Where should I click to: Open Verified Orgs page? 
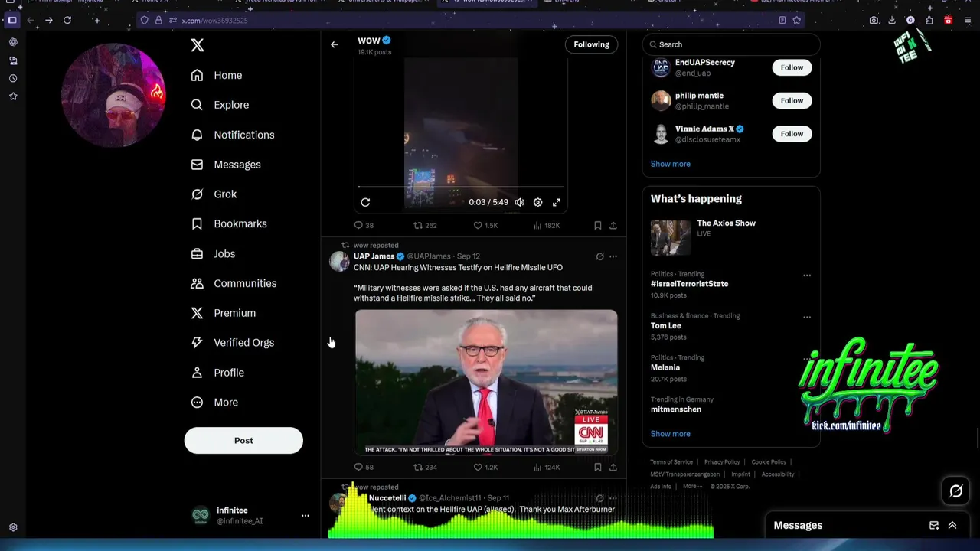[233, 343]
